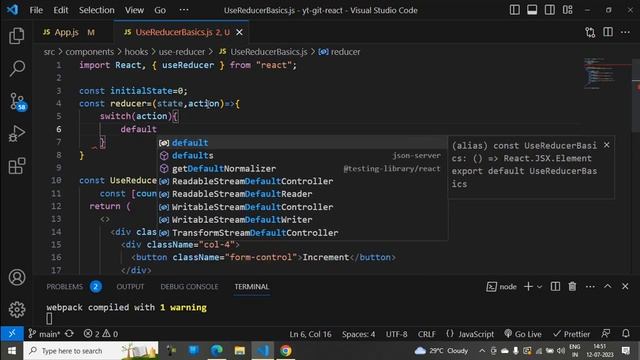Image resolution: width=640 pixels, height=360 pixels.
Task: Change encoding via UTF-8 status item
Action: (x=396, y=334)
